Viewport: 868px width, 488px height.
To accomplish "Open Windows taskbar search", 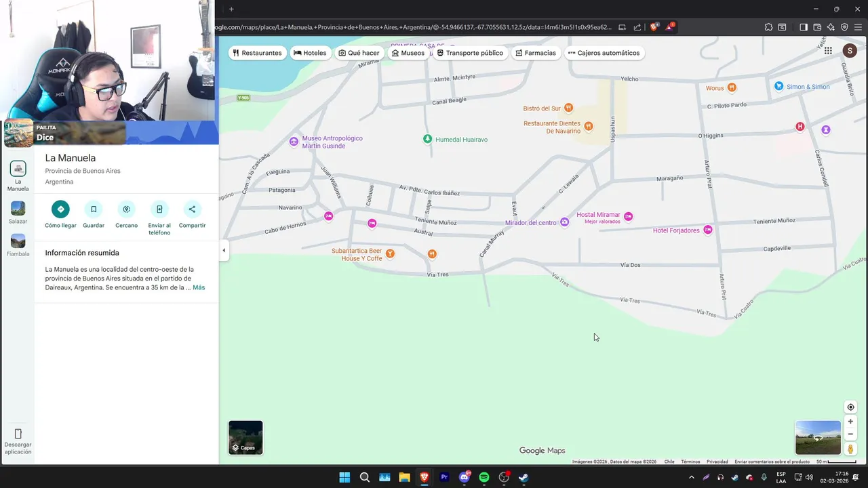I will coord(364,477).
